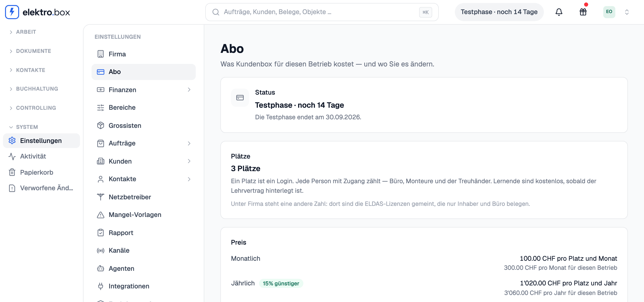This screenshot has width=644, height=302.
Task: Open Agenten settings with robot icon
Action: point(143,268)
